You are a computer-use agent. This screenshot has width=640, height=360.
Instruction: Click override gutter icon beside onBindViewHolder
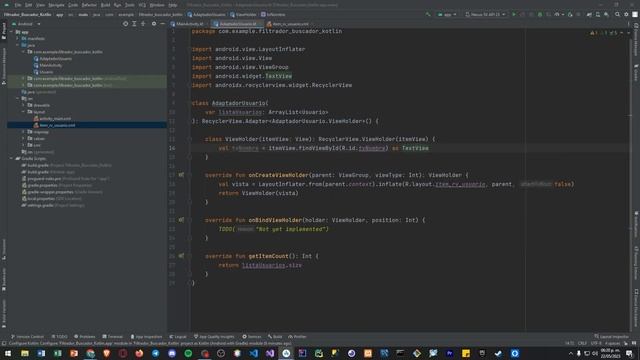pyautogui.click(x=181, y=220)
